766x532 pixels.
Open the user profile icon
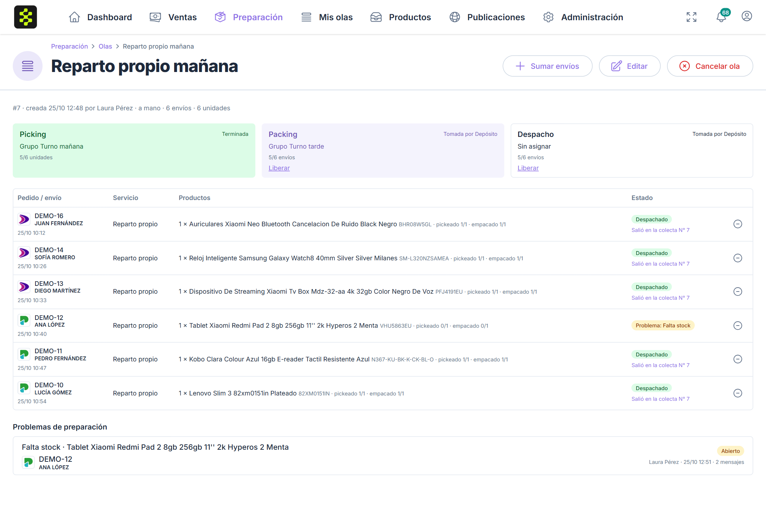click(x=746, y=16)
